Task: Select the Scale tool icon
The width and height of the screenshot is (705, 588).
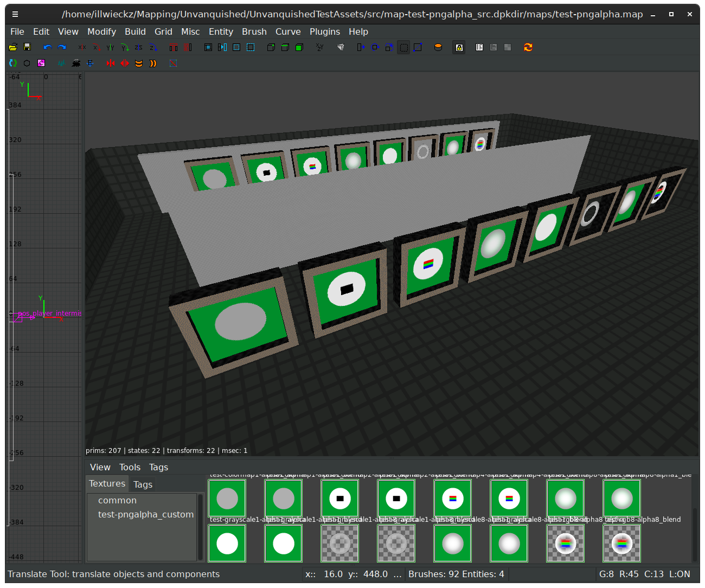Action: point(389,47)
